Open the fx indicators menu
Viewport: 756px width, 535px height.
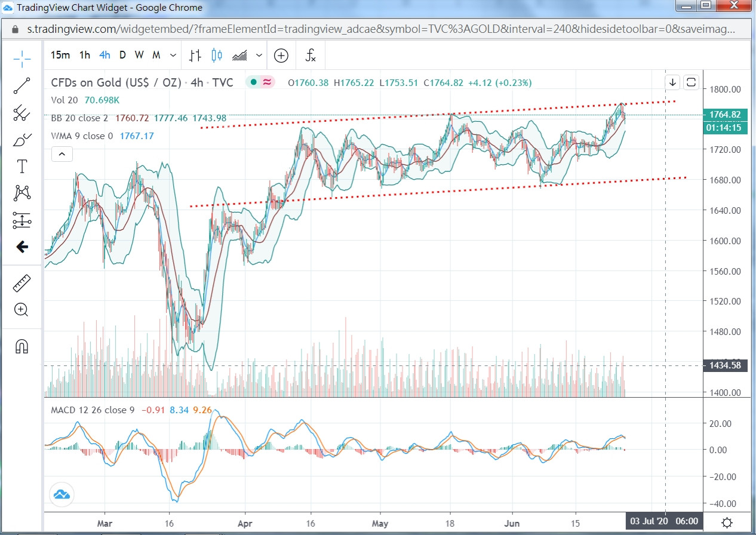311,56
